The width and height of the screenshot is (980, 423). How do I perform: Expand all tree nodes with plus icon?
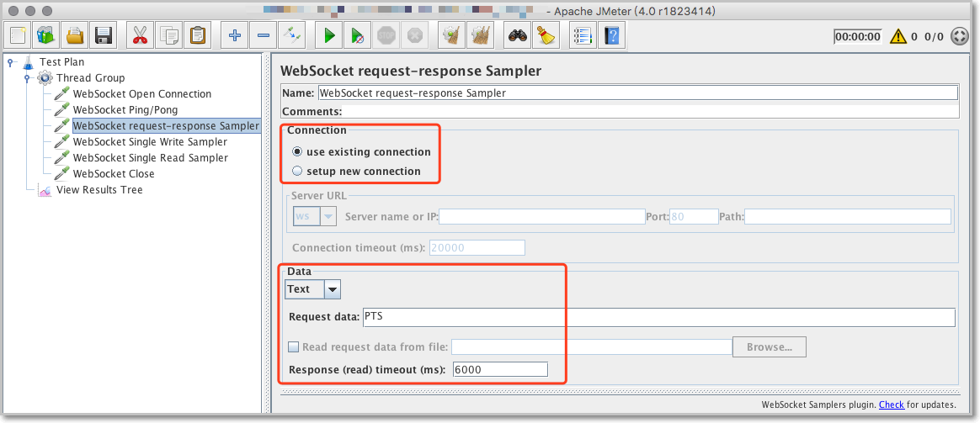(x=235, y=35)
